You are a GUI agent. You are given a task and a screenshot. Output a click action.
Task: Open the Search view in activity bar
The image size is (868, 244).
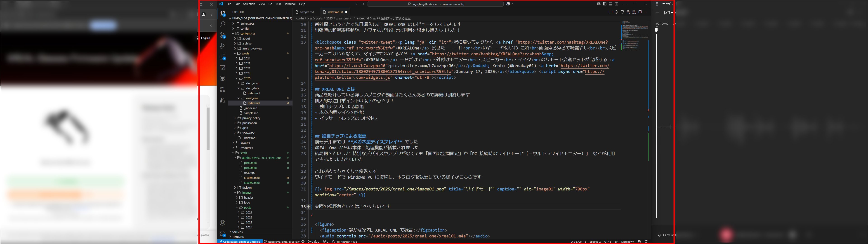point(222,24)
